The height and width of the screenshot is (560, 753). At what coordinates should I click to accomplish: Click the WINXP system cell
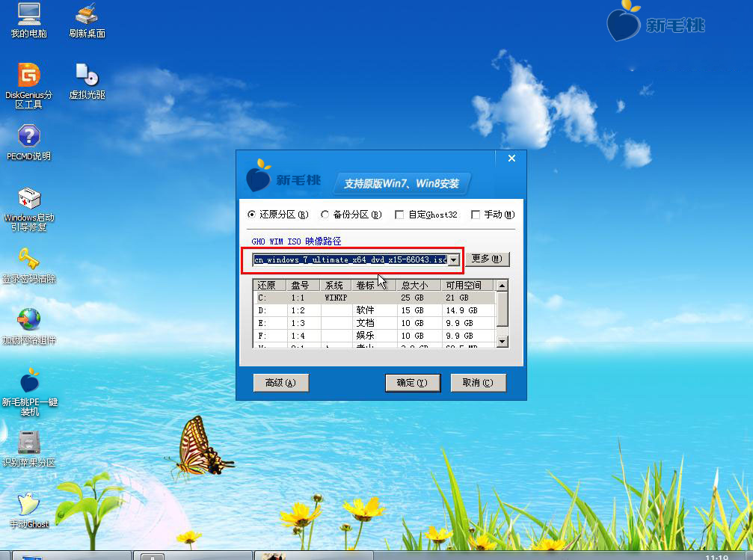pyautogui.click(x=336, y=298)
